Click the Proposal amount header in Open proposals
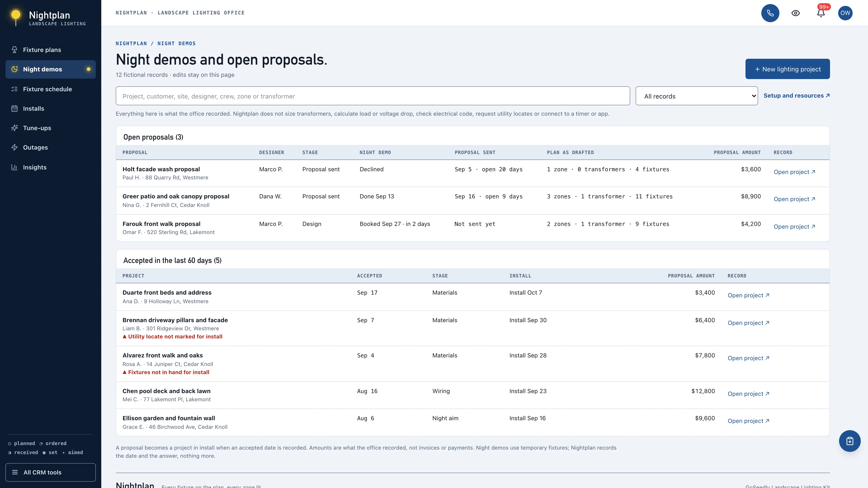 tap(737, 152)
